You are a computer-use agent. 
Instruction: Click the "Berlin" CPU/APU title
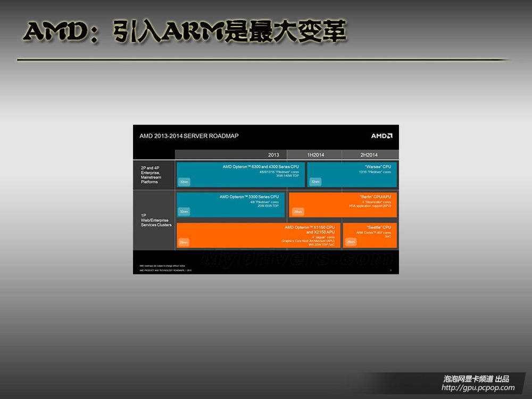[x=375, y=197]
